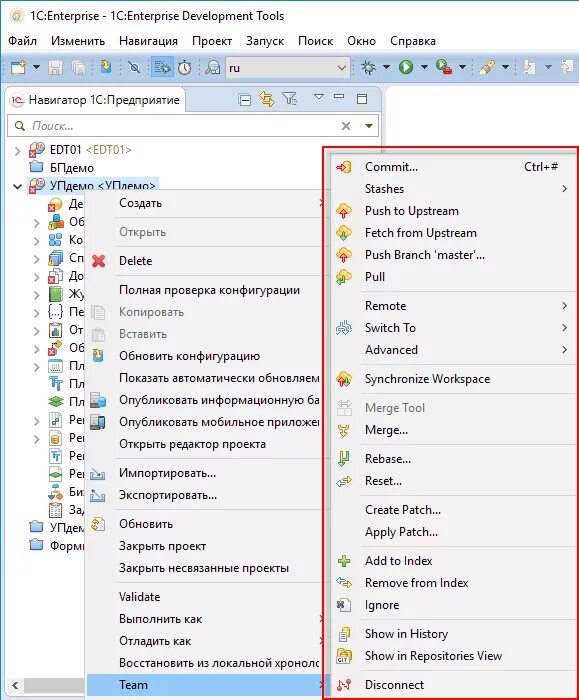Click the Show in Repositories View GIT icon
This screenshot has width=579, height=700.
344,656
